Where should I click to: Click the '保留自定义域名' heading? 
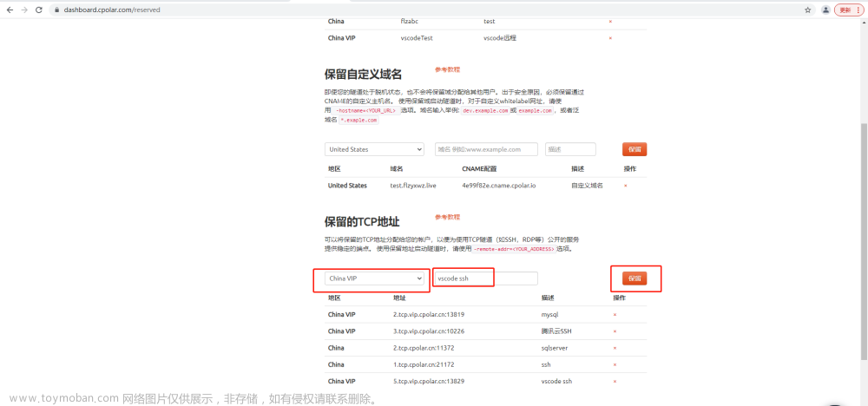pos(363,74)
